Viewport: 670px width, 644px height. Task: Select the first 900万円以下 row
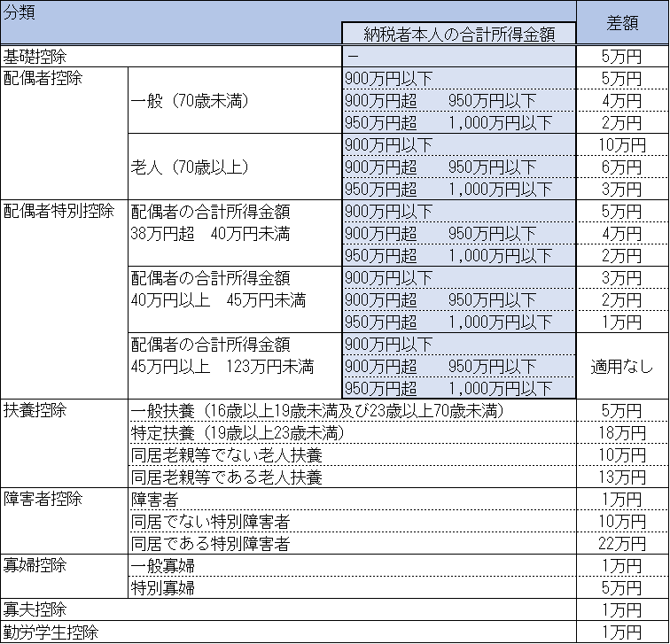pyautogui.click(x=458, y=78)
